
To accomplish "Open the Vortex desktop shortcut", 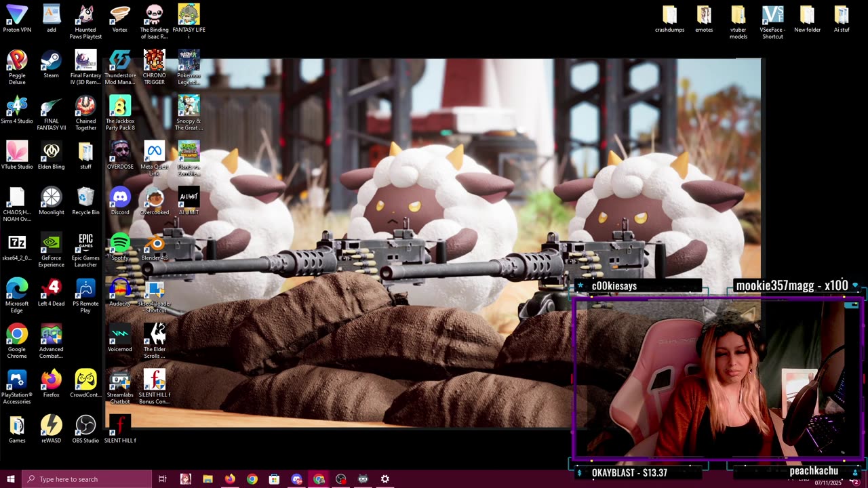I will 120,19.
